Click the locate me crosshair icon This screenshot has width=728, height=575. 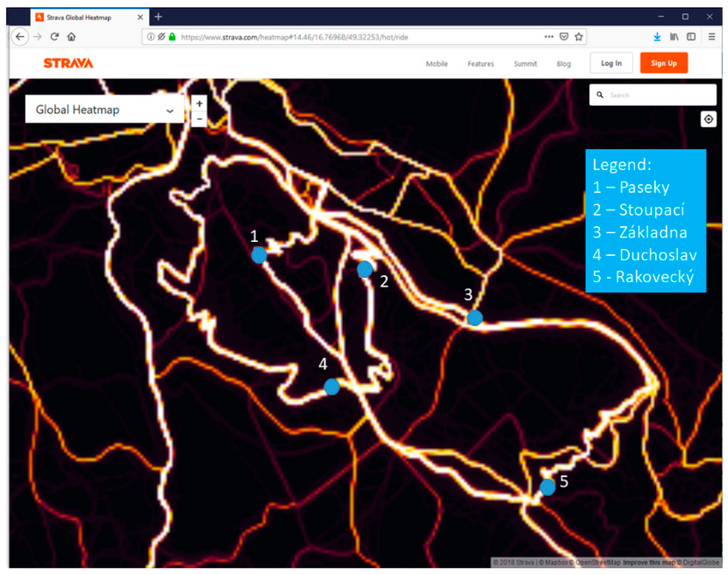coord(708,119)
